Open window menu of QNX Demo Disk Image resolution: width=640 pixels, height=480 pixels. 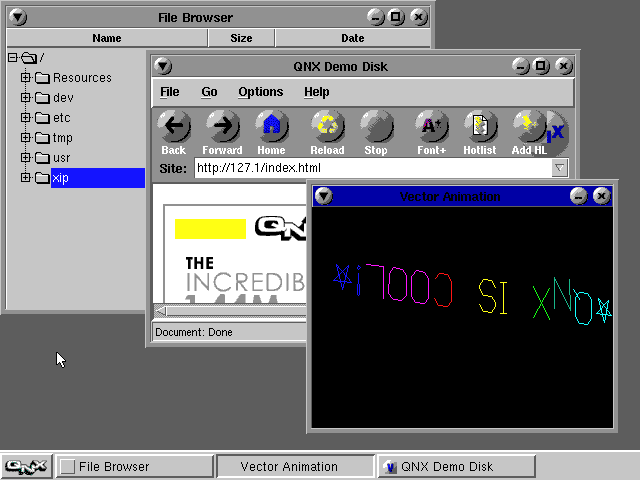[163, 66]
